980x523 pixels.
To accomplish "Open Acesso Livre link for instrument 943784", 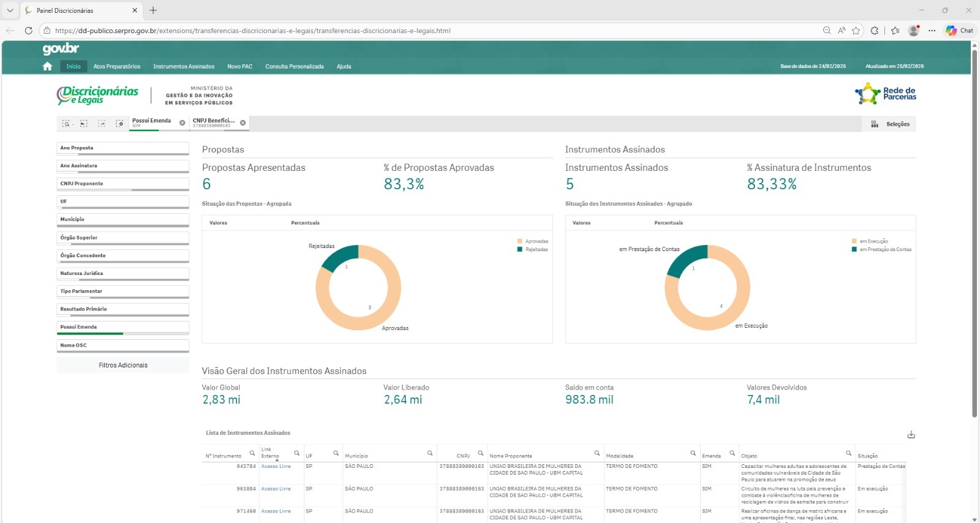I will 276,467.
